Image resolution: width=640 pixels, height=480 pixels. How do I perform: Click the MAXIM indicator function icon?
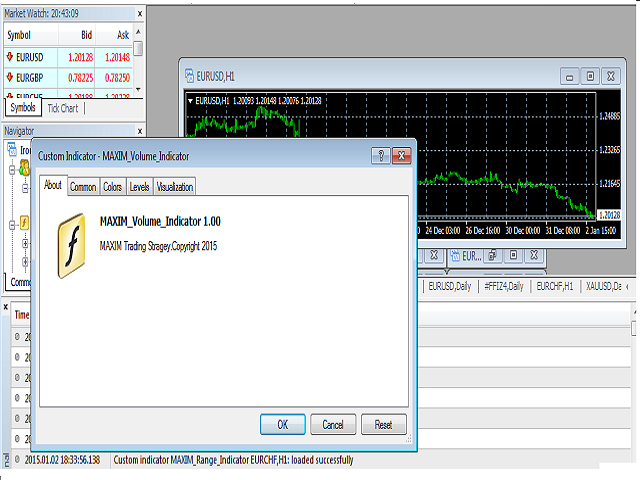pyautogui.click(x=71, y=246)
